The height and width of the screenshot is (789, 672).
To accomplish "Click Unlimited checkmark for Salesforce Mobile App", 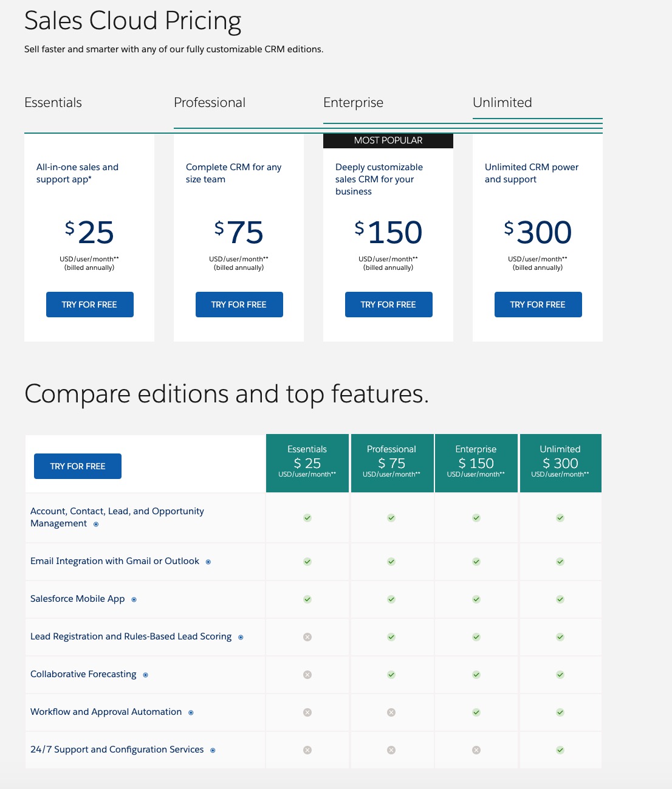I will coord(560,599).
